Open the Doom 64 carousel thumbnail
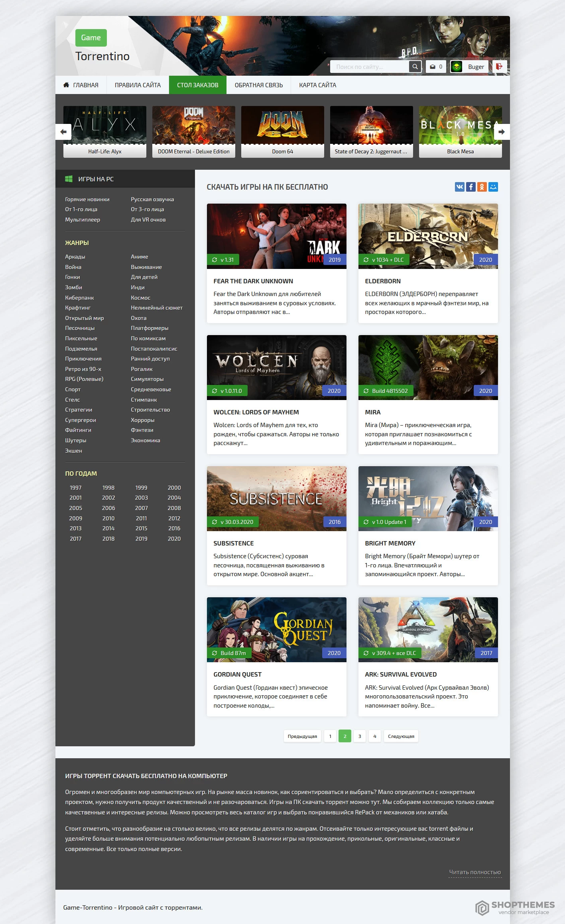This screenshot has height=924, width=565. 283,132
